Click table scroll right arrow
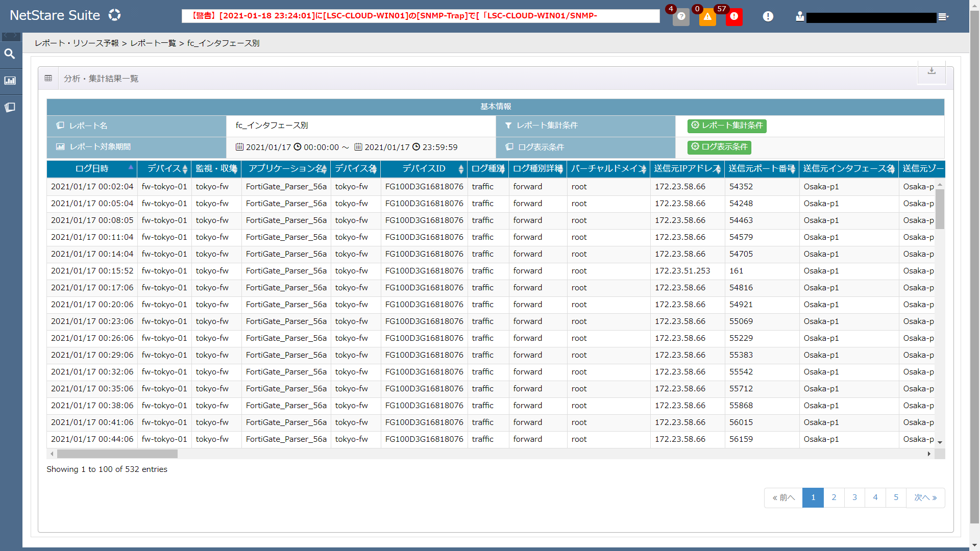 929,454
